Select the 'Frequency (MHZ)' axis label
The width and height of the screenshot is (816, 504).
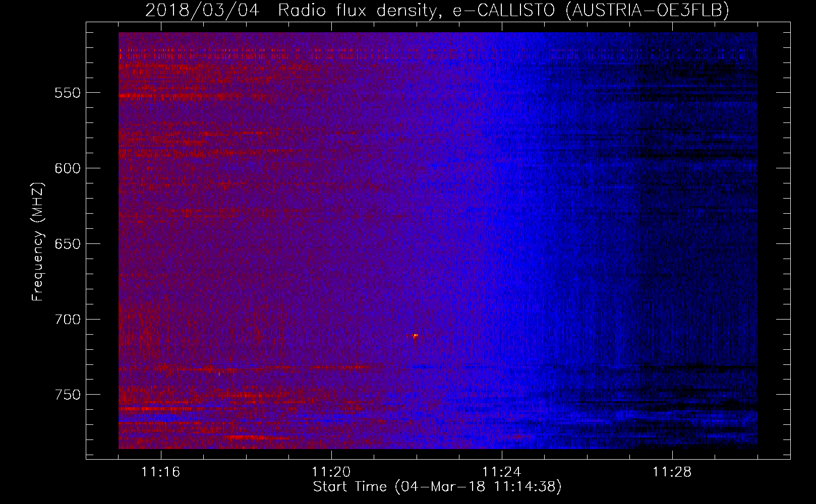click(37, 242)
